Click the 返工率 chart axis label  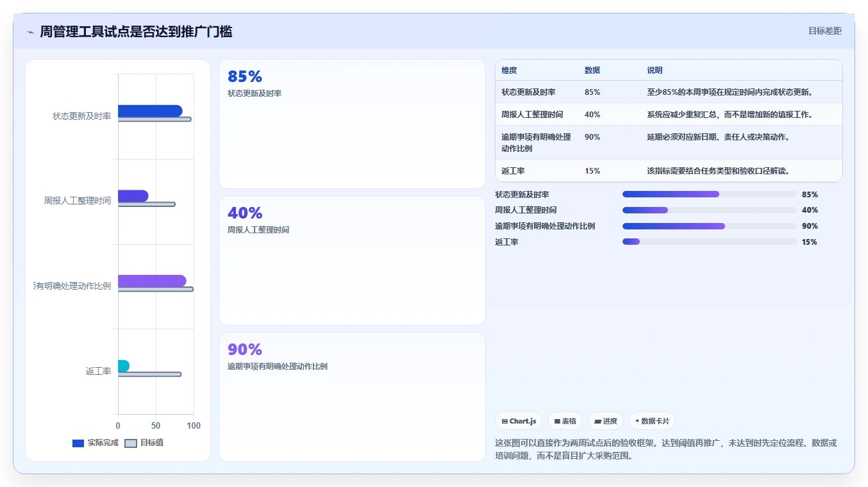coord(99,371)
